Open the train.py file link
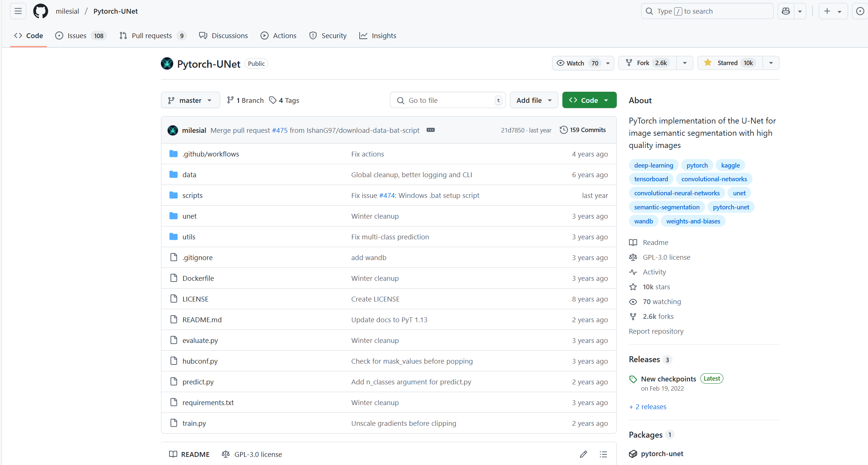The image size is (868, 465). tap(194, 423)
